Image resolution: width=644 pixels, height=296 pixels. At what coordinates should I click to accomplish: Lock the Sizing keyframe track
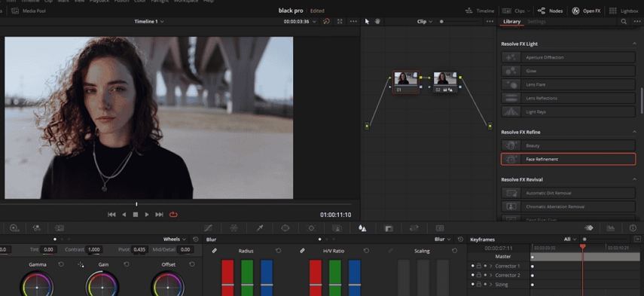[479, 284]
